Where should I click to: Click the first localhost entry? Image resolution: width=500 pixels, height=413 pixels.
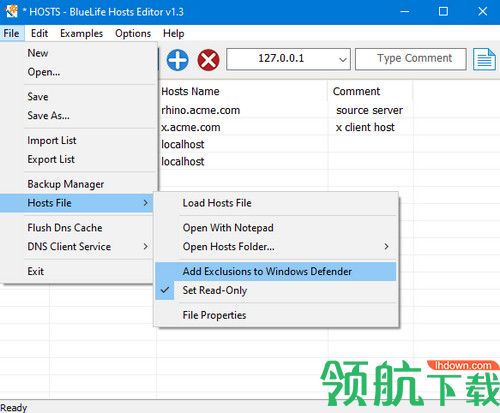183,144
